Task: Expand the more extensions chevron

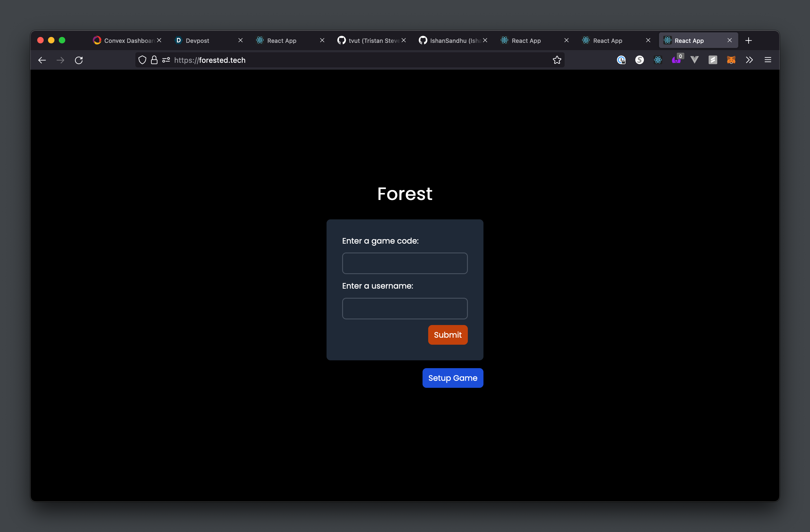Action: pos(749,60)
